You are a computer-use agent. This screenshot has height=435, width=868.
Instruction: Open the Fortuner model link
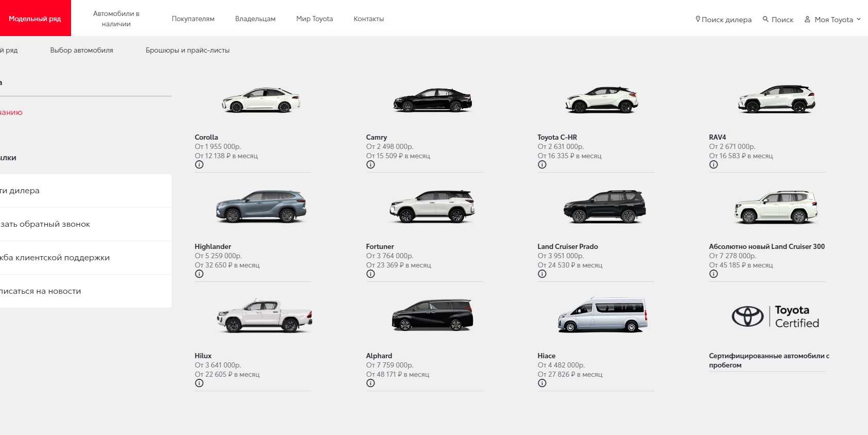point(380,246)
